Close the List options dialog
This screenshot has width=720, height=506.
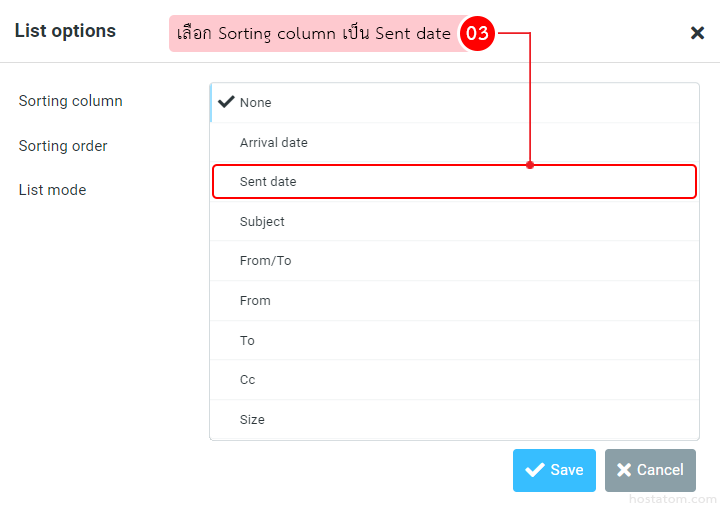coord(697,33)
